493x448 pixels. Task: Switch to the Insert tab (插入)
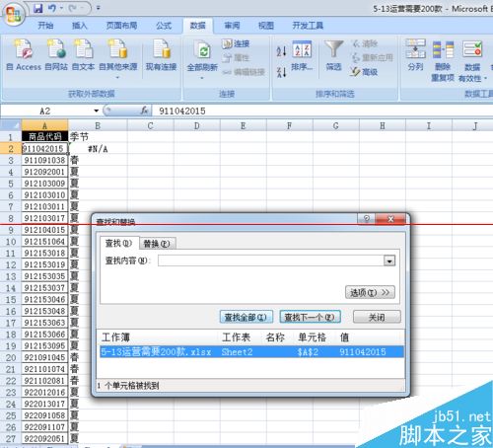[80, 26]
